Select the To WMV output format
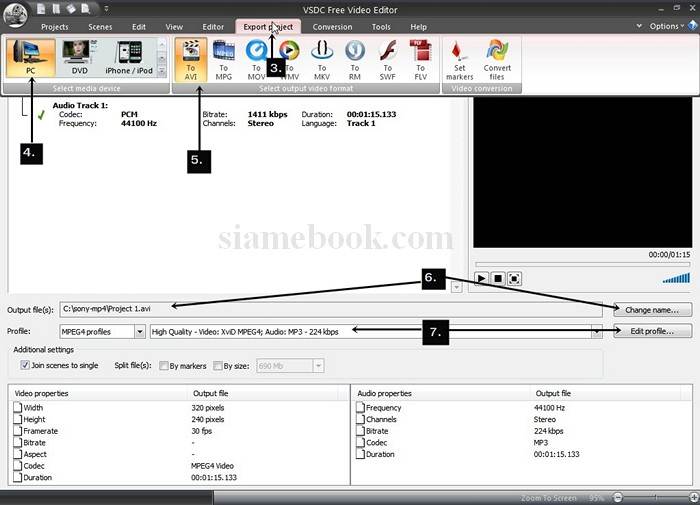The height and width of the screenshot is (505, 700). [x=289, y=60]
